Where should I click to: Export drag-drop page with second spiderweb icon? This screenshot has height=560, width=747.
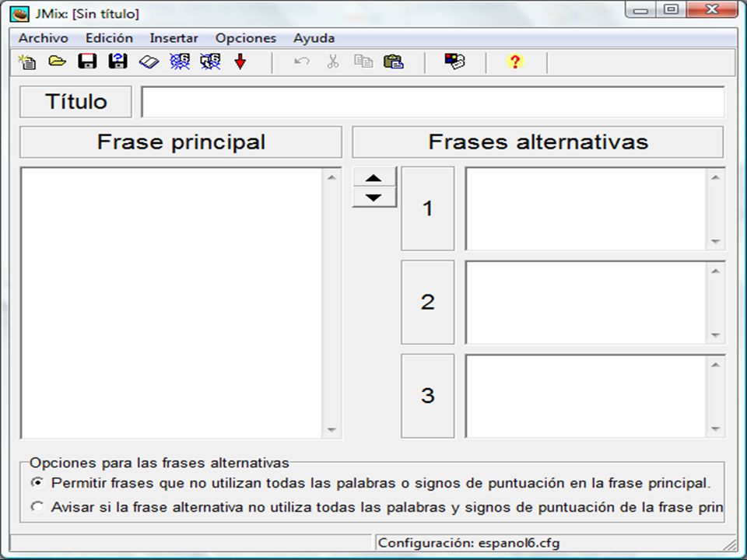[x=210, y=61]
